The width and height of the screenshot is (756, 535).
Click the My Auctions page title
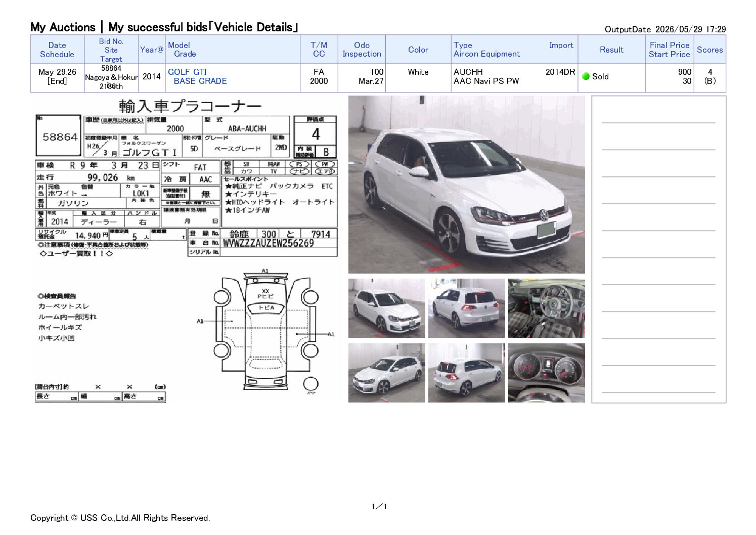pyautogui.click(x=164, y=27)
